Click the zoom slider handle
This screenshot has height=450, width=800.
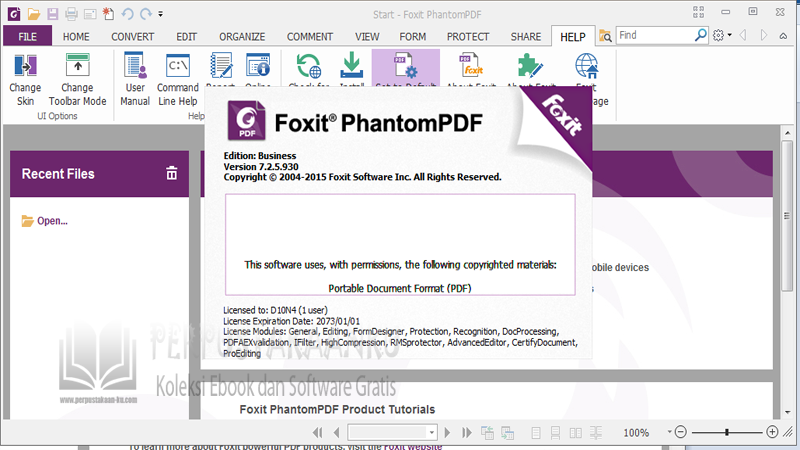(x=727, y=432)
